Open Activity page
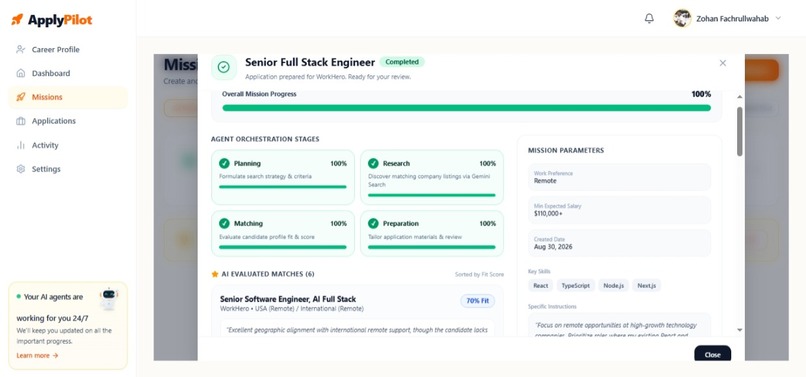This screenshot has width=806, height=377. (67, 145)
